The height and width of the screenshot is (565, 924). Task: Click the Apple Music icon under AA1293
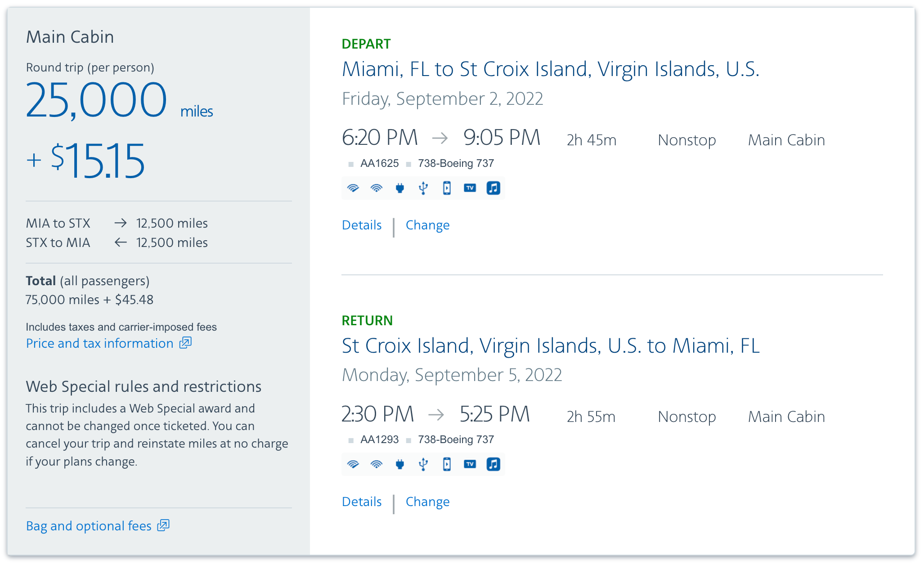(493, 464)
